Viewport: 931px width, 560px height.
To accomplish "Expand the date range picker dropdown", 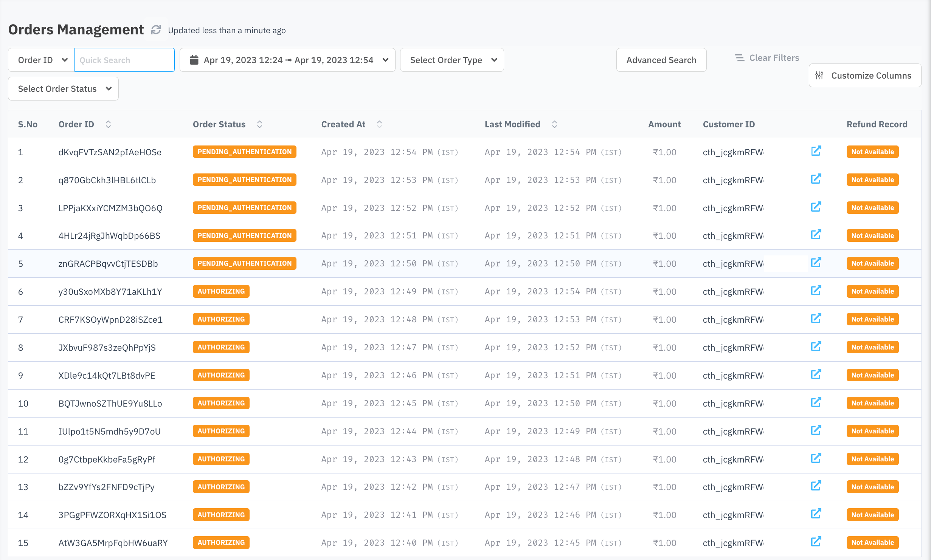I will click(x=385, y=60).
